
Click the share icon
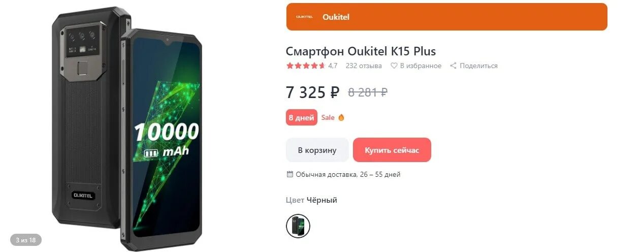tap(454, 66)
